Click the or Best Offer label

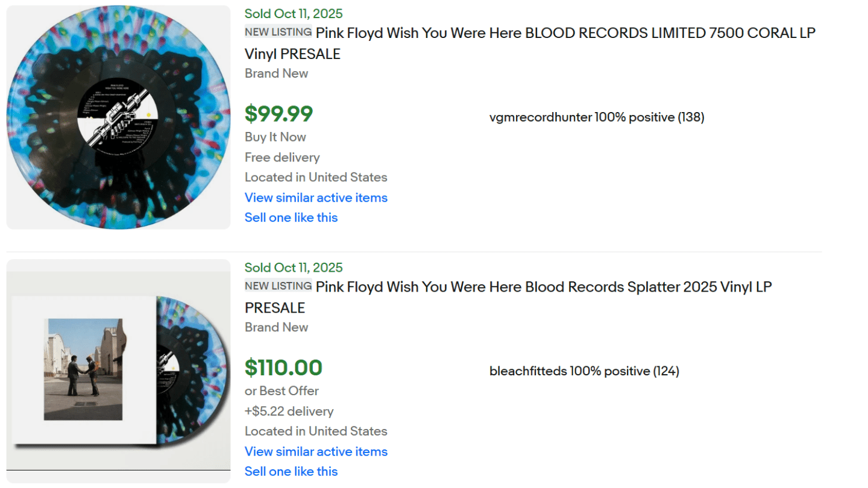click(281, 391)
